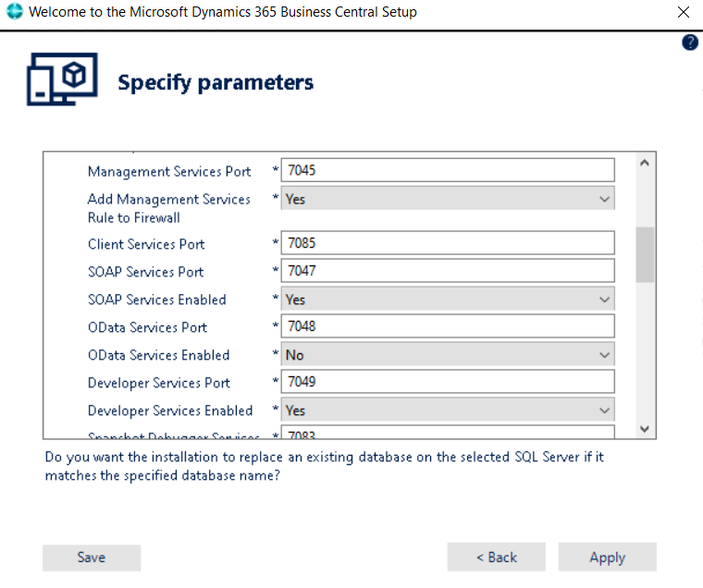The width and height of the screenshot is (703, 588).
Task: Click the SOAP Services Enabled label
Action: pos(157,300)
